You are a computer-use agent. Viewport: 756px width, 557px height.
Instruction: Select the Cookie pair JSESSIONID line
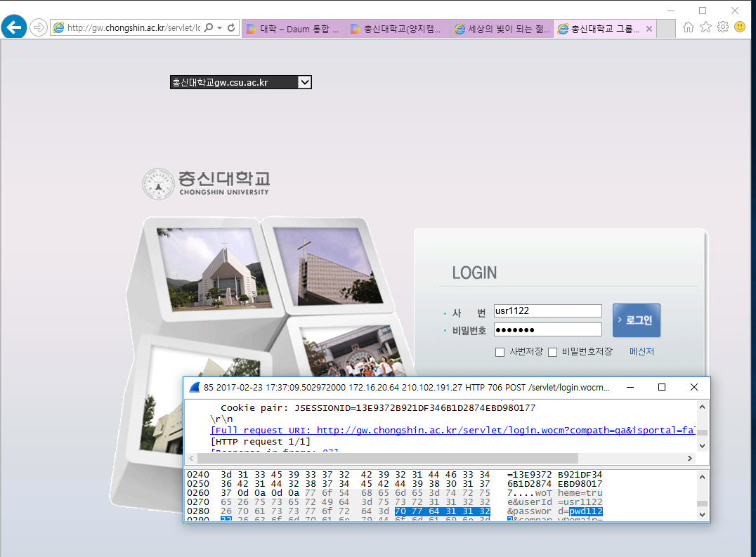pos(378,408)
